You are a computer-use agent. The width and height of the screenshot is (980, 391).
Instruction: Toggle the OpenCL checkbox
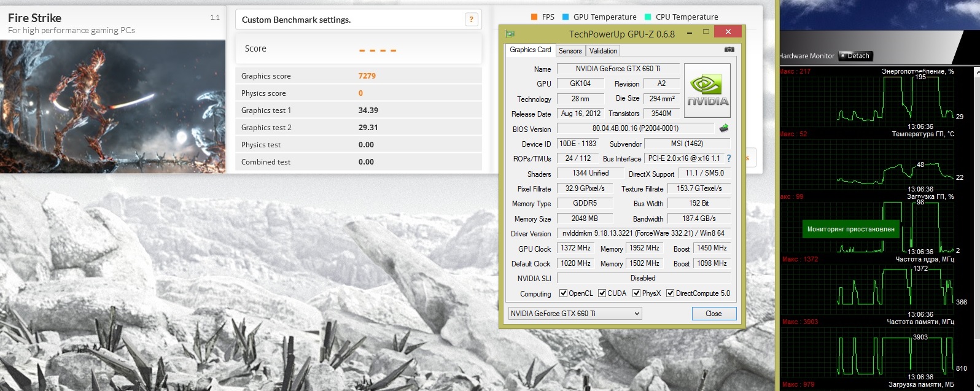pos(563,293)
